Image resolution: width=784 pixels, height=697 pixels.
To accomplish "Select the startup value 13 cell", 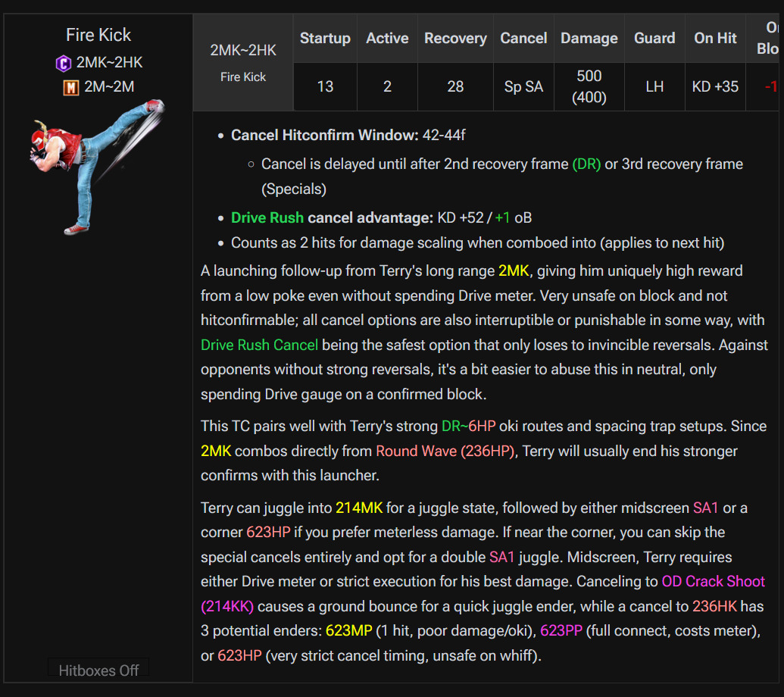I will (325, 86).
